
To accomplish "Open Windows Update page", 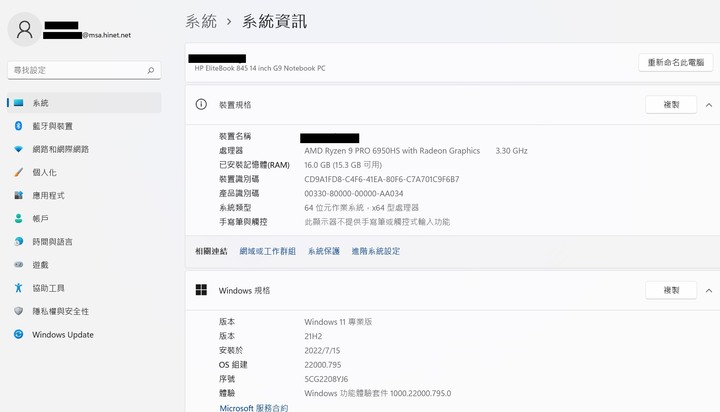I will [84, 334].
